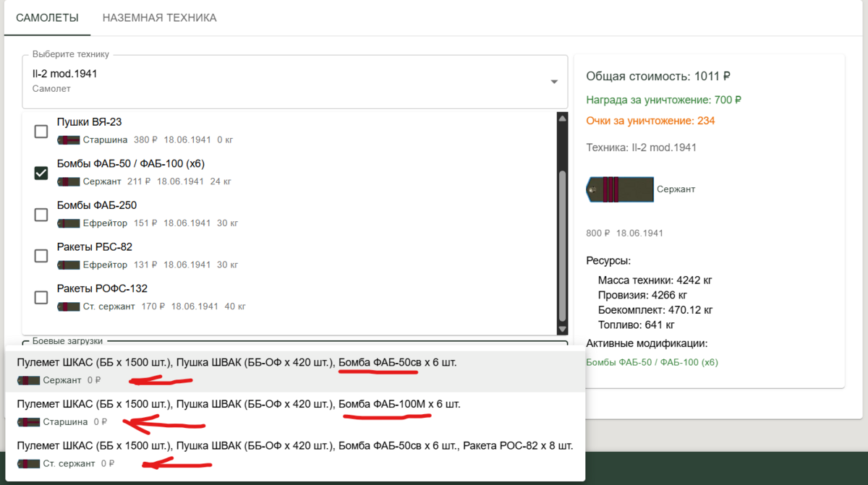
Task: Open the Выберите технику dropdown arrow
Action: point(554,82)
